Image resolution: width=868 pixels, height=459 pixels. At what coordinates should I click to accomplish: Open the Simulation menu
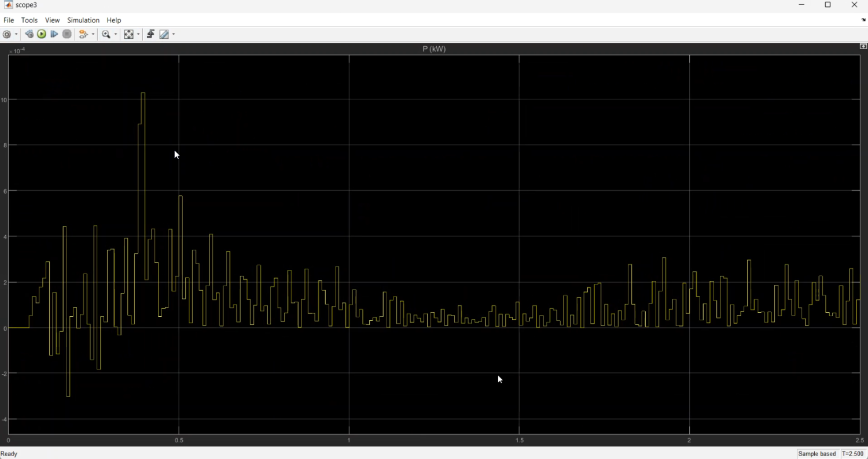pos(83,20)
